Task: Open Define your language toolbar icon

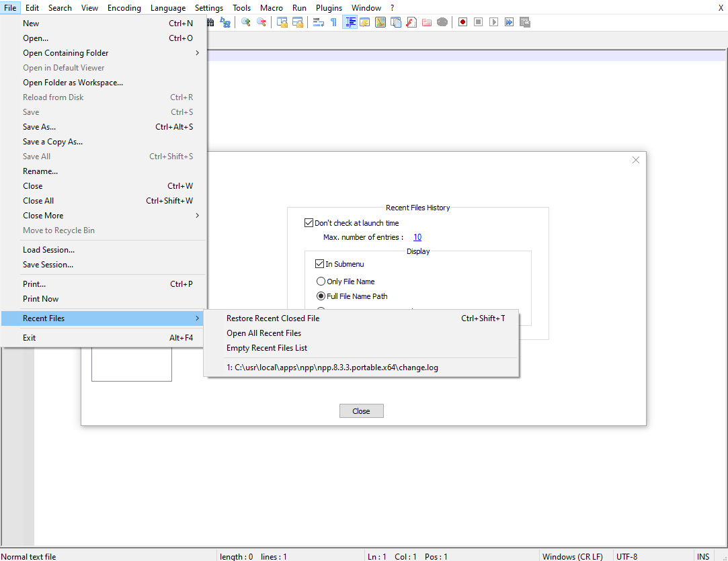Action: tap(365, 22)
